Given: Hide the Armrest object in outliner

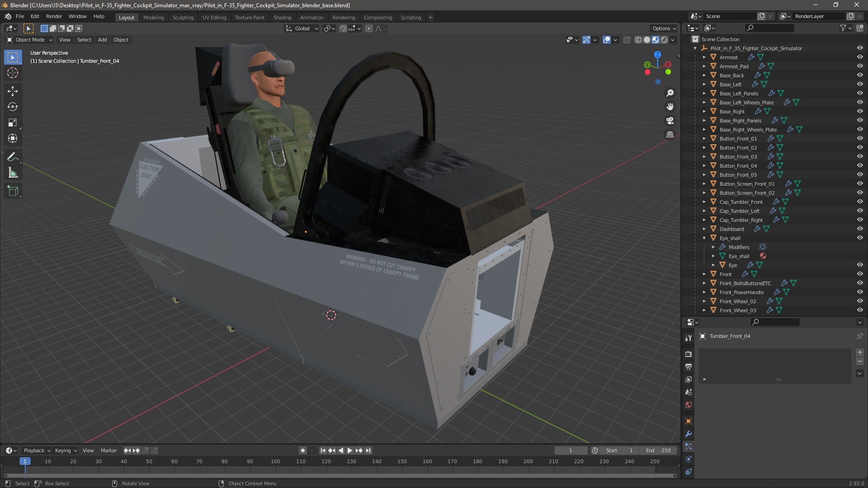Looking at the screenshot, I should tap(860, 57).
